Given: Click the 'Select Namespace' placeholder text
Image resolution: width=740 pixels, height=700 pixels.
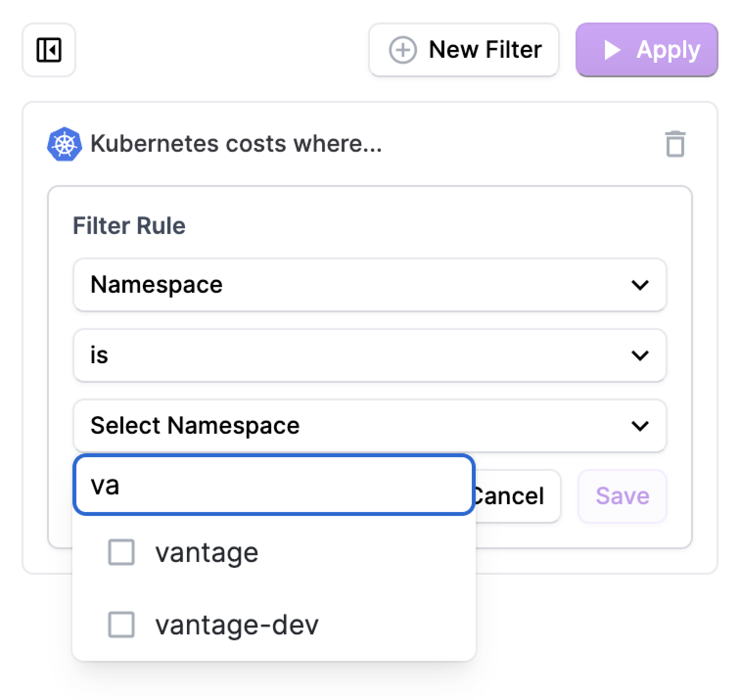Looking at the screenshot, I should [195, 425].
